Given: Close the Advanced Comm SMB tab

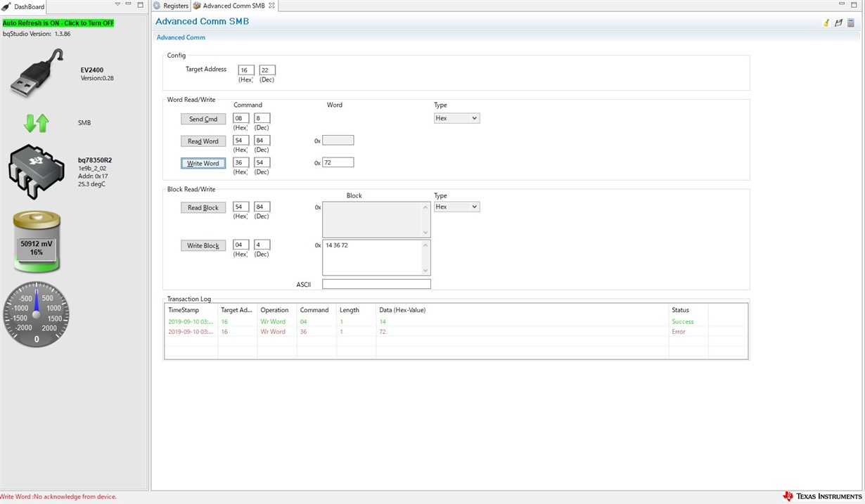Looking at the screenshot, I should (271, 6).
